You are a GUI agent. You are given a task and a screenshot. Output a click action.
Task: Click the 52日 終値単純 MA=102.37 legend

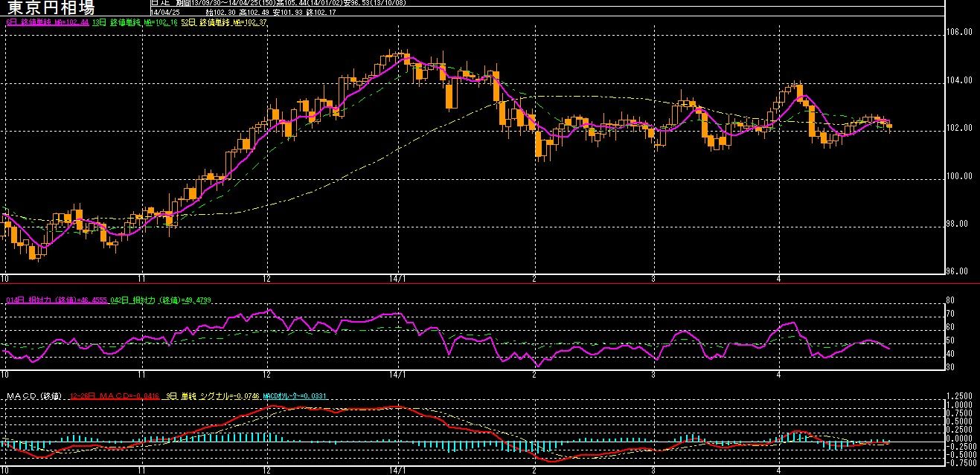(x=223, y=23)
